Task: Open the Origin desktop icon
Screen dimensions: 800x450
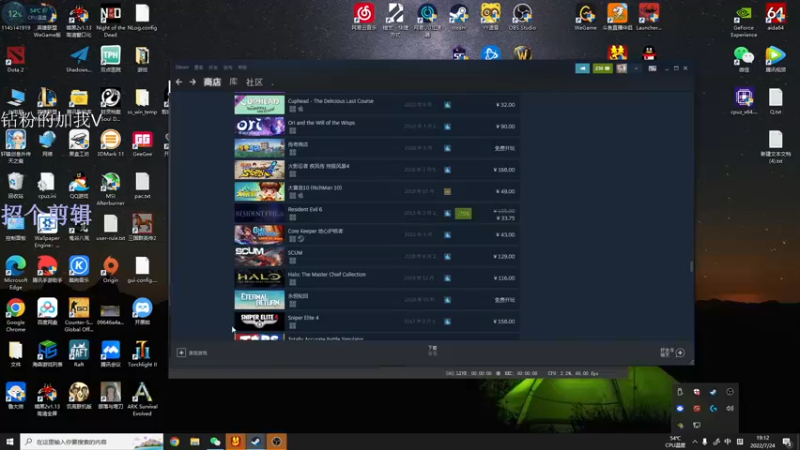Action: tap(111, 270)
